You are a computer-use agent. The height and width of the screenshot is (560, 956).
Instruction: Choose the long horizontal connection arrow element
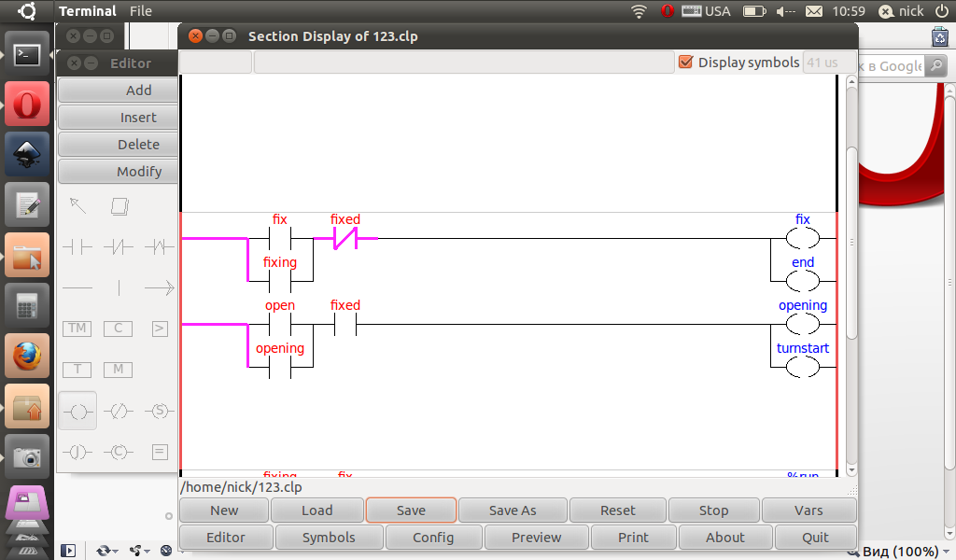pyautogui.click(x=159, y=287)
